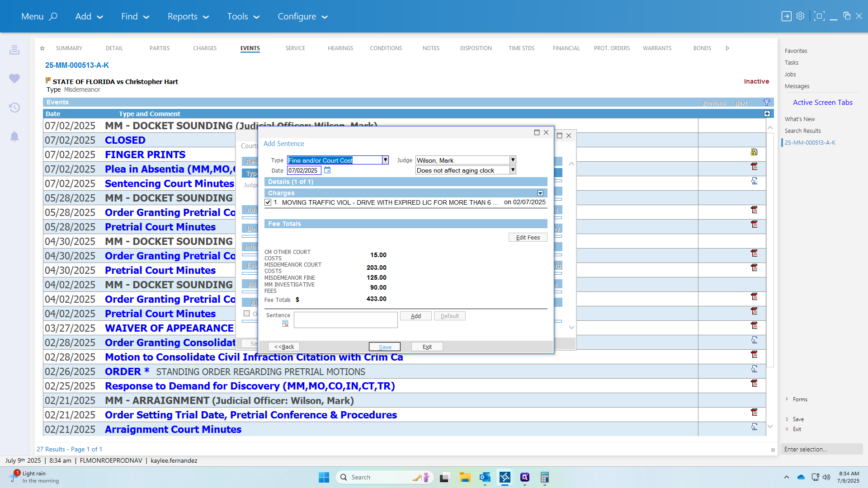The image size is (868, 488).
Task: Open the Windows taskbar Search box
Action: (384, 477)
